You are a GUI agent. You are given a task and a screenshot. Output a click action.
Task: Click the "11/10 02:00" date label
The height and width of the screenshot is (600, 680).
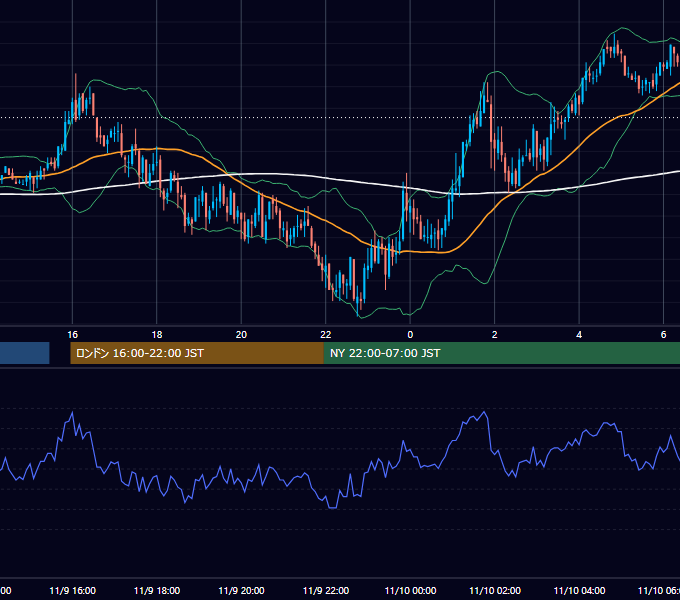[x=495, y=590]
